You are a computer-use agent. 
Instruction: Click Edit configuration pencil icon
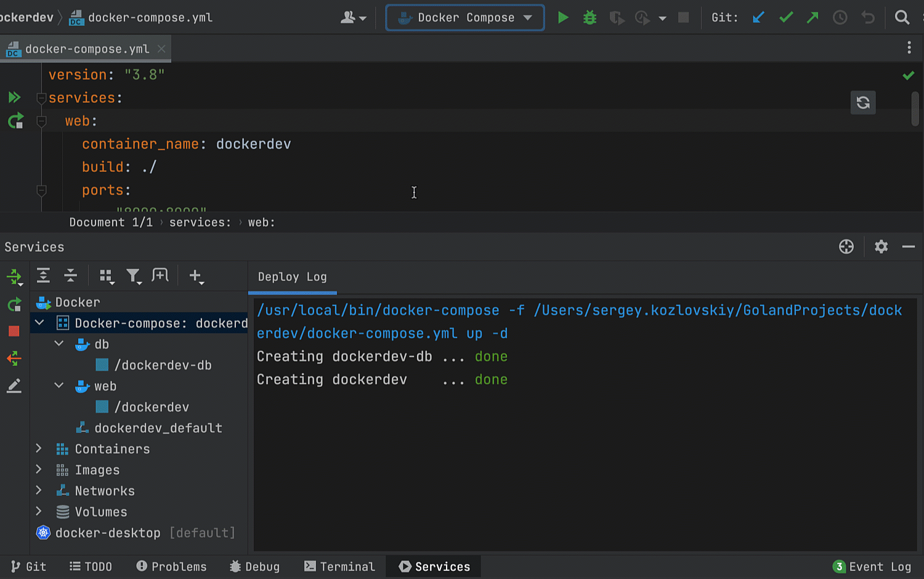14,386
